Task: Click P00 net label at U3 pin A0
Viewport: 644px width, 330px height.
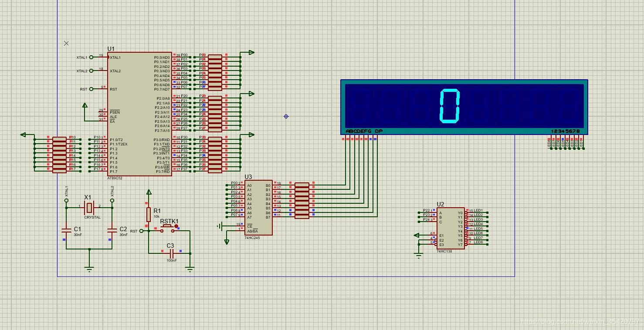Action: point(234,183)
